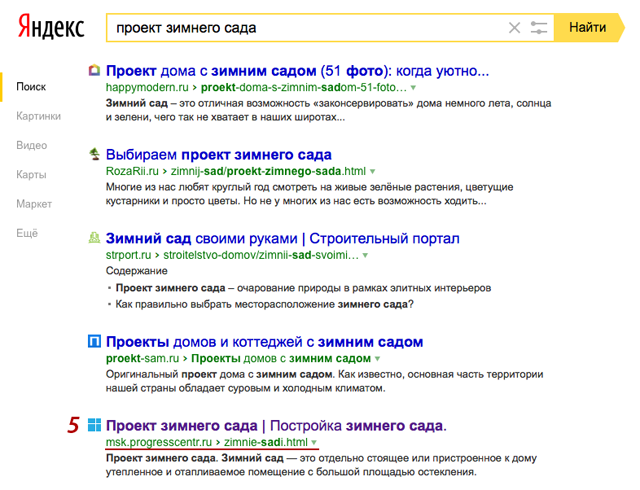The image size is (640, 490).
Task: Open 'Выбираем проект зимнего сада' result
Action: 218,154
